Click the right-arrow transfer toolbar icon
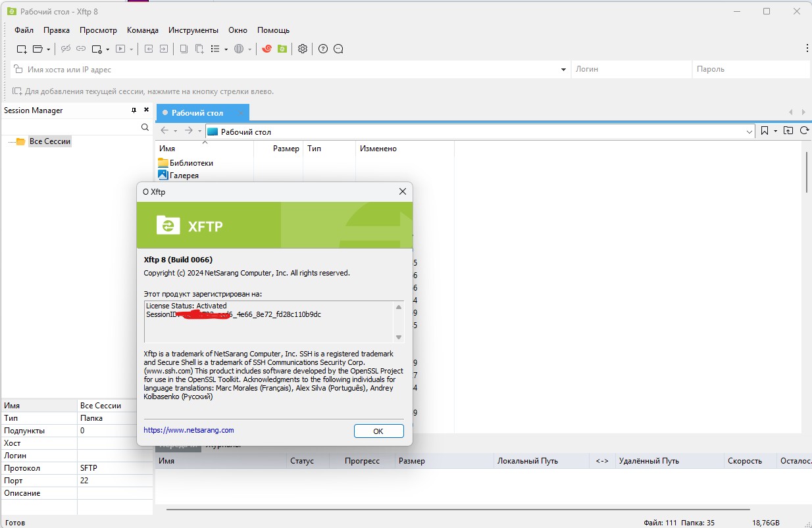Screen dimensions: 812x528 (x=163, y=49)
